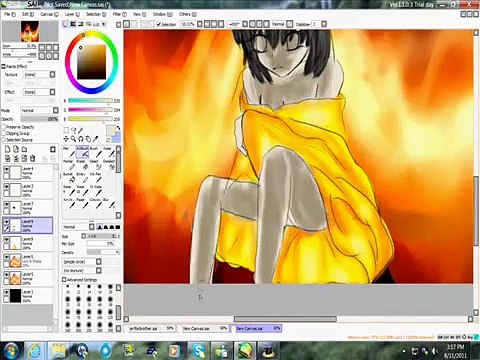
Task: Click the horizontal canvas scrollbar
Action: tap(285, 319)
